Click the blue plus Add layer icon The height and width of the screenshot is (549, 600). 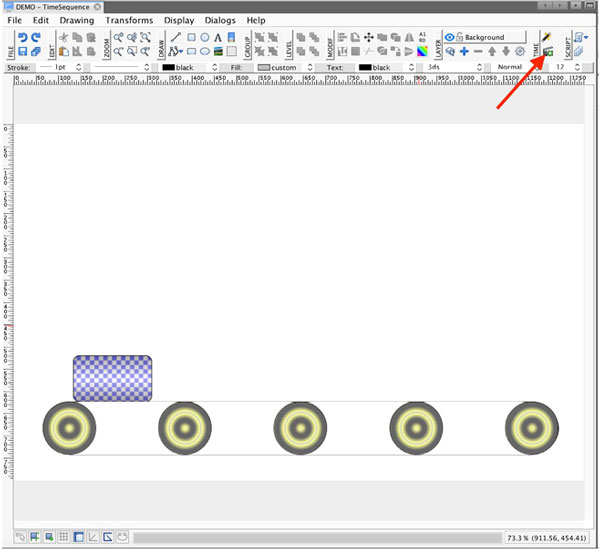point(464,51)
